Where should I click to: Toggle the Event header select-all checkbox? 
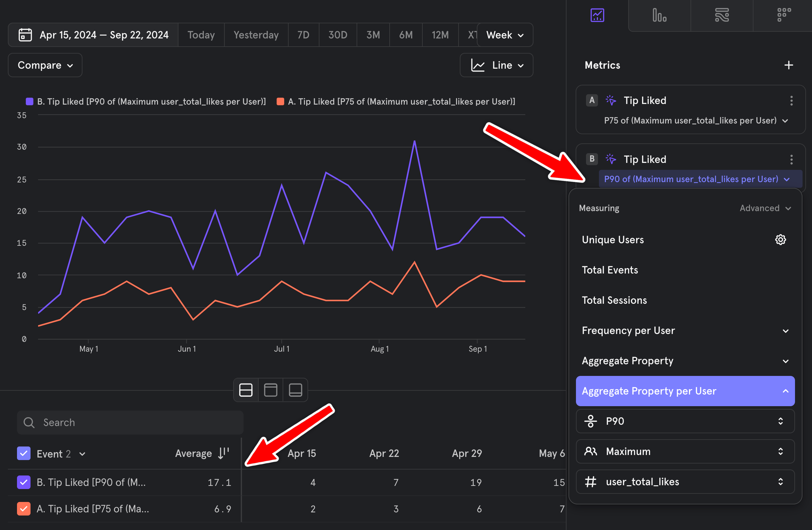(24, 453)
